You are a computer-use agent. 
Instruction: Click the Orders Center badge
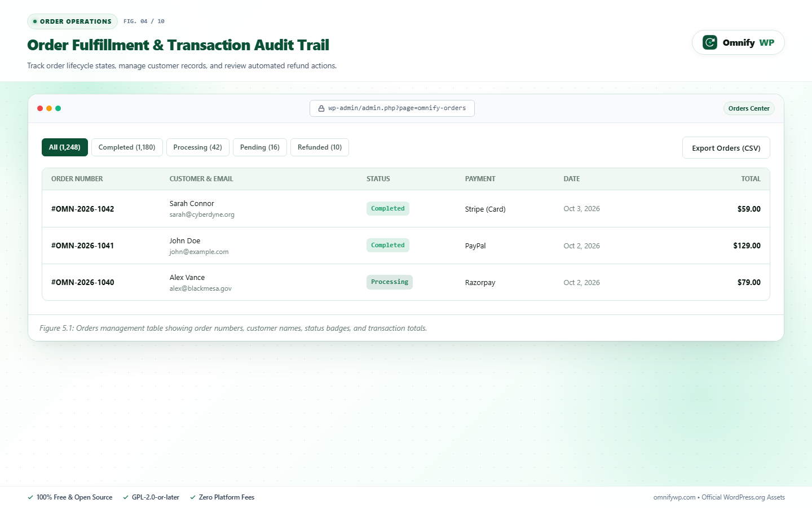tap(749, 108)
